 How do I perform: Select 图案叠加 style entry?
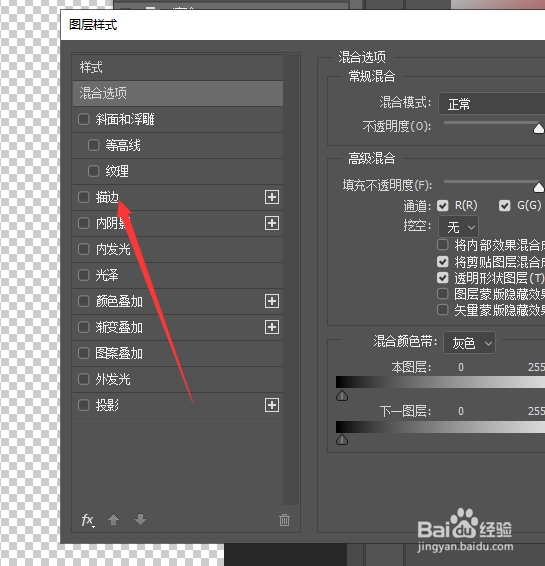coord(119,353)
